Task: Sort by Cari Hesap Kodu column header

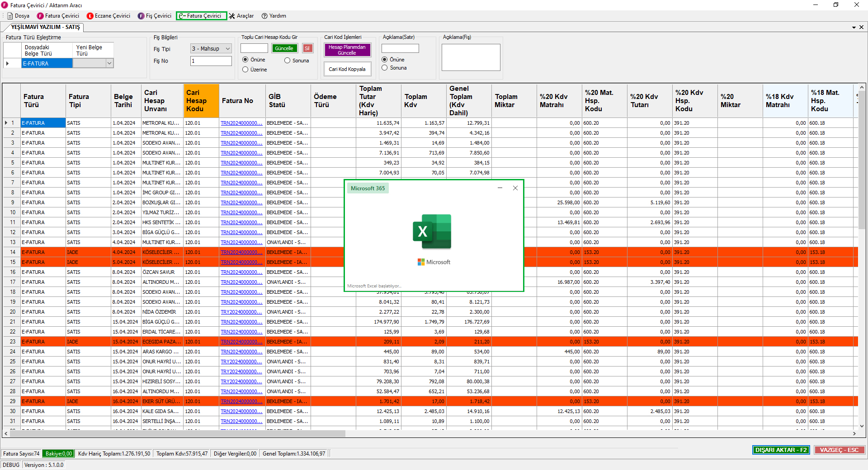Action: pos(201,100)
